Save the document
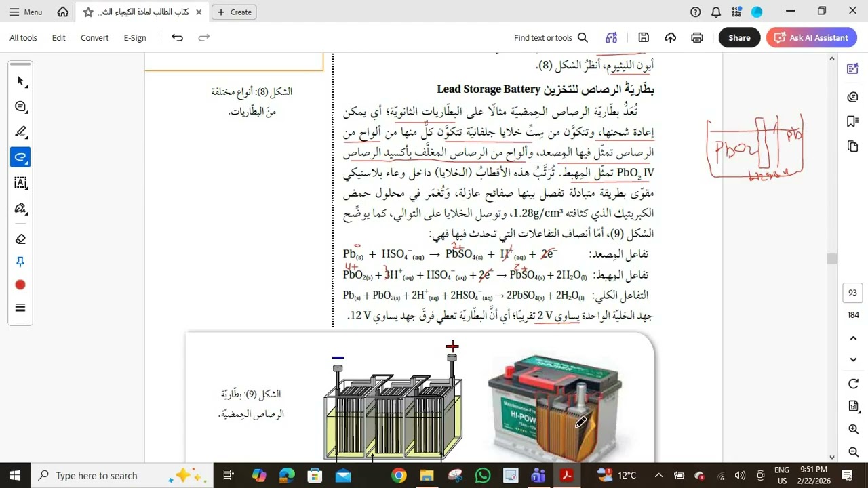 tap(644, 38)
